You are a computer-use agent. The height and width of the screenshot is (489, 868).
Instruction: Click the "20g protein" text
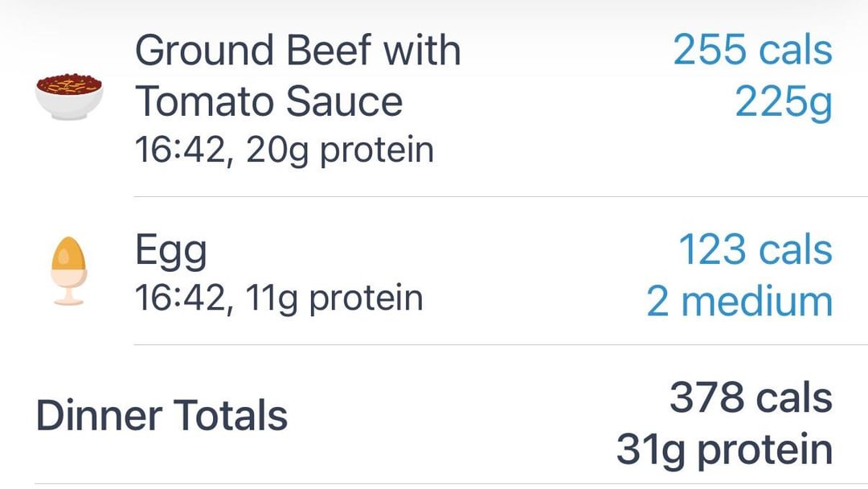pos(340,150)
